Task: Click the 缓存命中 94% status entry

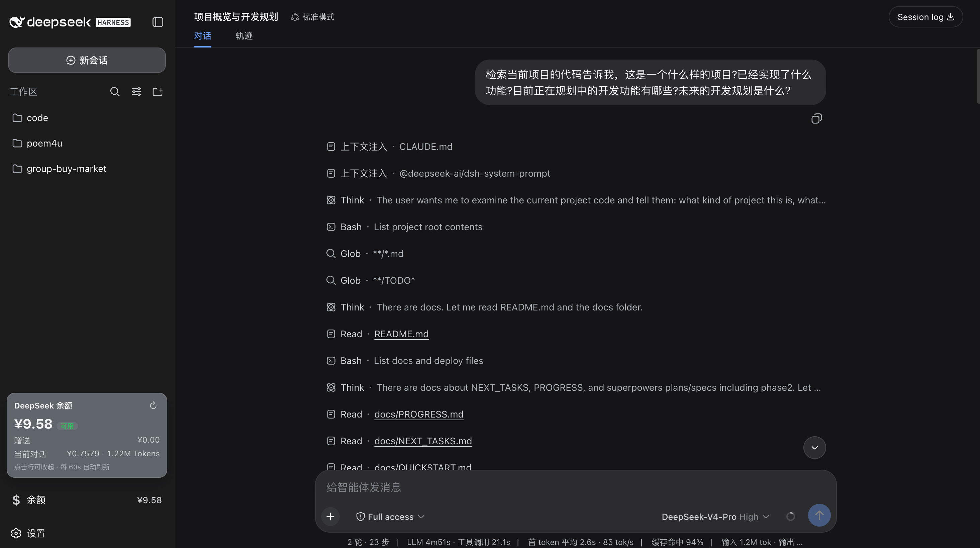Action: (677, 542)
